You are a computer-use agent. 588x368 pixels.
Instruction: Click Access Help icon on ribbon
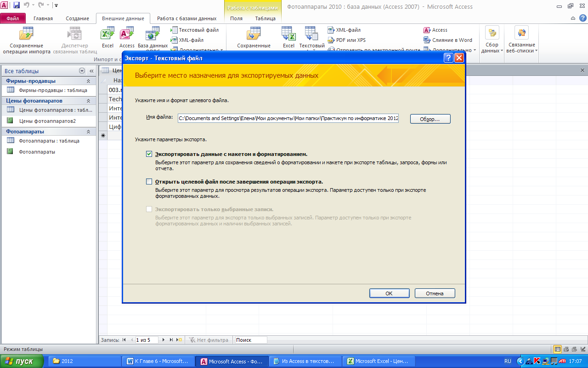[582, 18]
